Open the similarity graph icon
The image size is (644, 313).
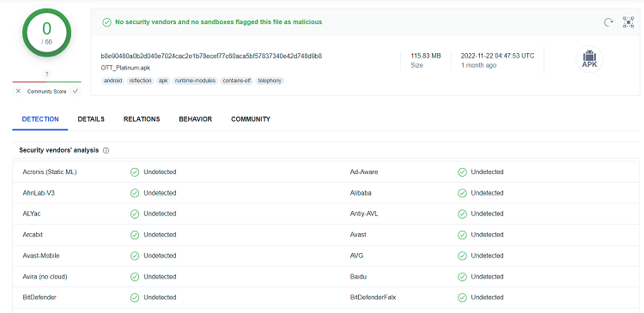[629, 22]
